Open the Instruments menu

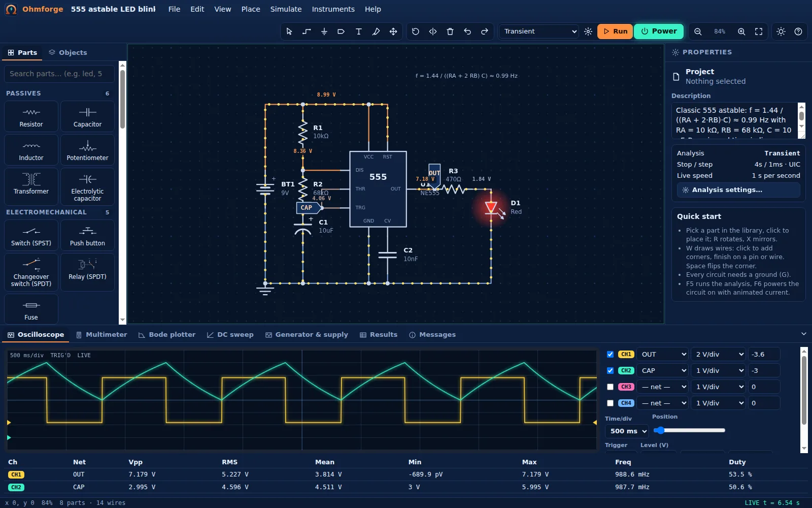coord(333,9)
